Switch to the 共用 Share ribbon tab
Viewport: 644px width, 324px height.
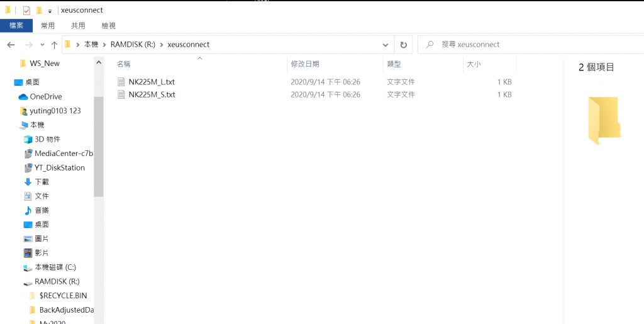pos(78,26)
